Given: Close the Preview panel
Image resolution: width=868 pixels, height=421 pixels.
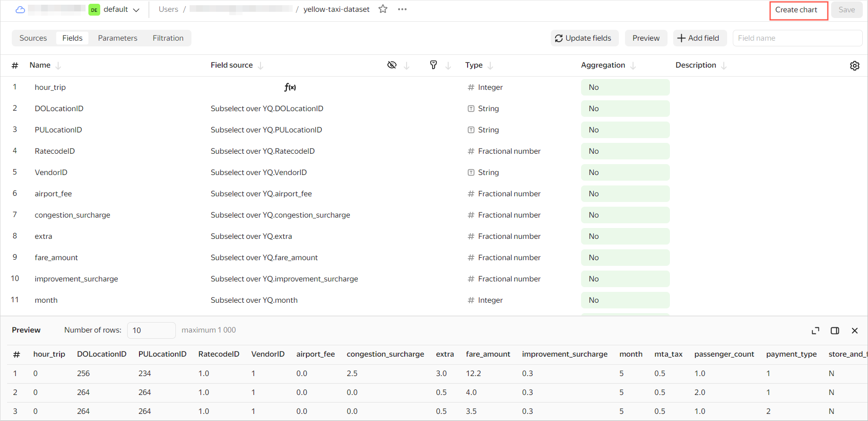Looking at the screenshot, I should pyautogui.click(x=855, y=331).
